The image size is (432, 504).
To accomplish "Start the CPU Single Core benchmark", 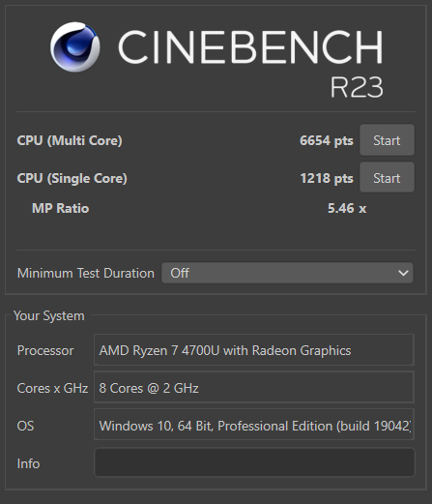I will [387, 178].
